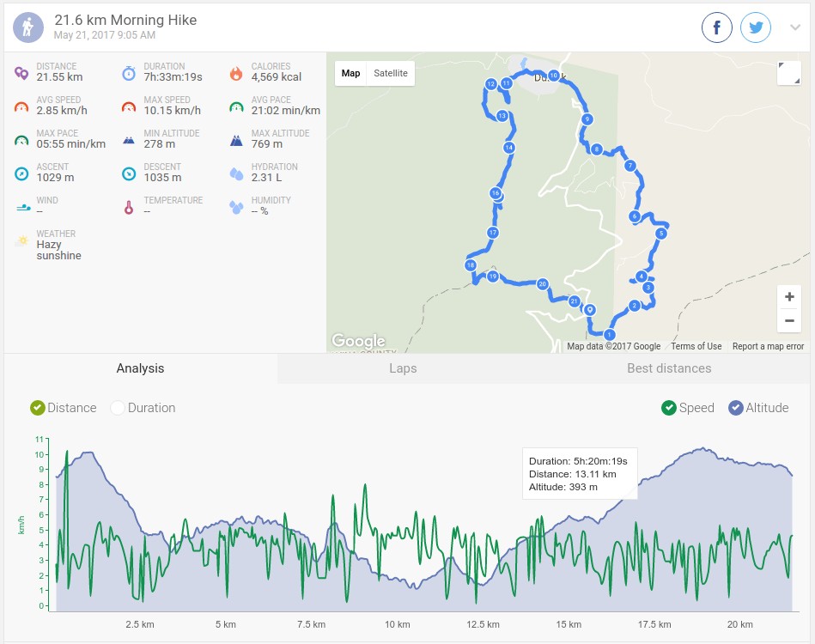Select the Map view button
The height and width of the screenshot is (644, 815).
click(x=351, y=73)
